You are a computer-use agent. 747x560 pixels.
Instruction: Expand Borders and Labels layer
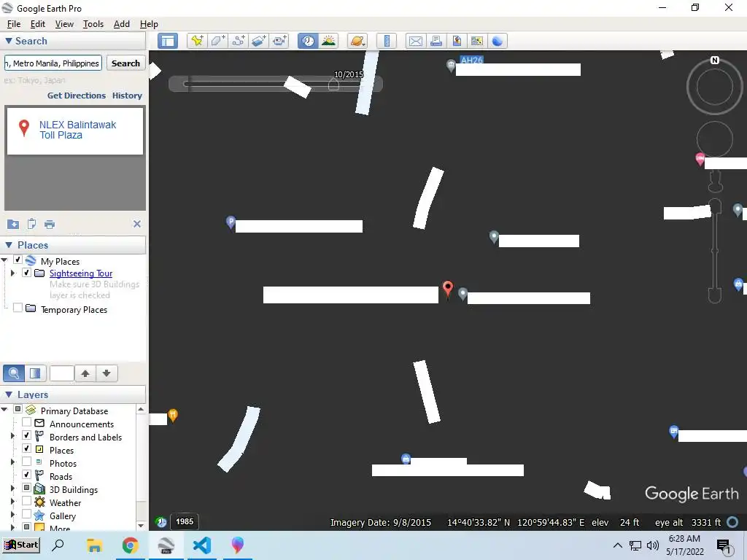pos(13,436)
